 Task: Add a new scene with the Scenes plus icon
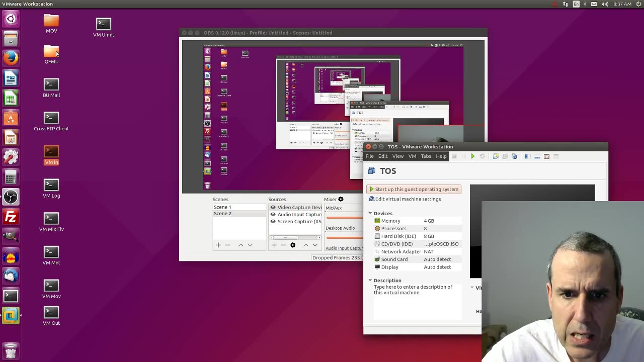point(218,245)
